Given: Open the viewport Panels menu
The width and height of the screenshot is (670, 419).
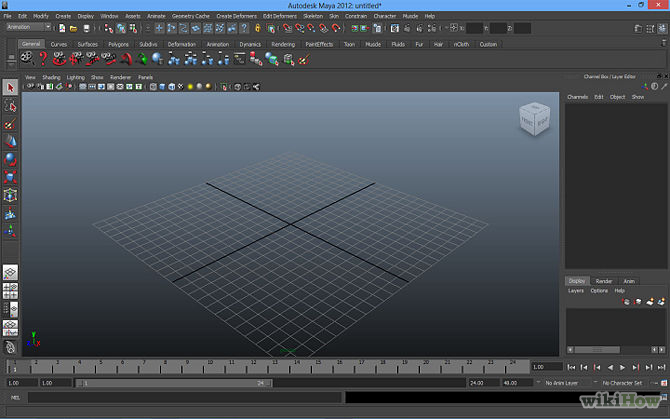Looking at the screenshot, I should pos(145,77).
